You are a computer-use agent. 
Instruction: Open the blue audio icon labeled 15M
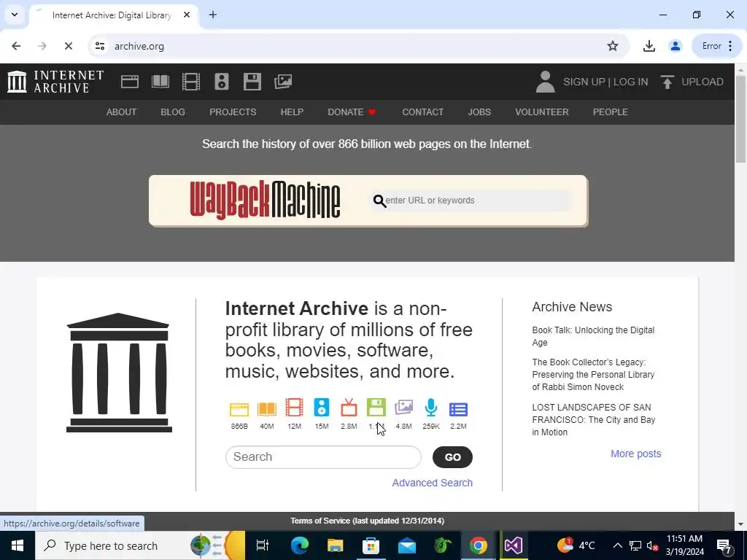322,408
